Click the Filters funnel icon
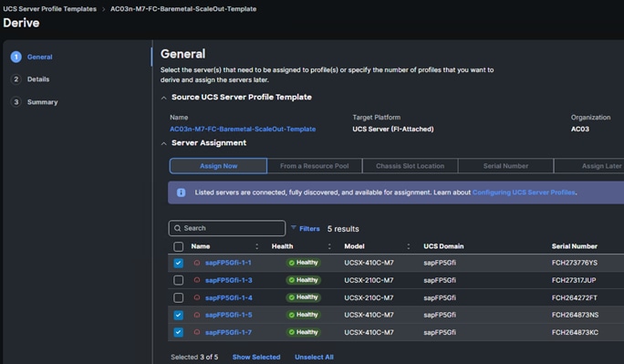The height and width of the screenshot is (364, 624). [293, 228]
